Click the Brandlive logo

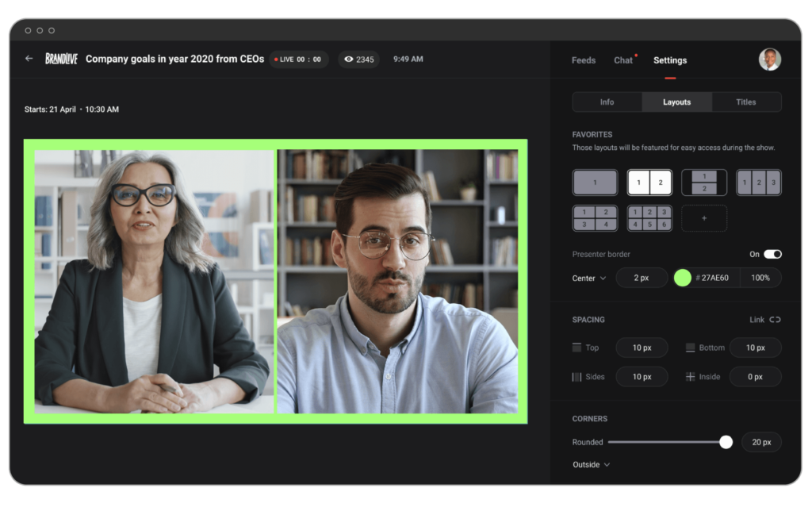[61, 59]
